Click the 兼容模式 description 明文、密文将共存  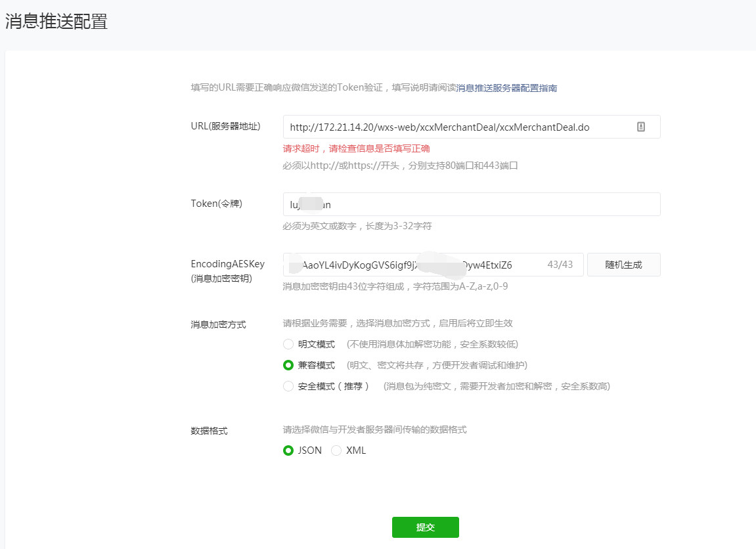click(437, 365)
